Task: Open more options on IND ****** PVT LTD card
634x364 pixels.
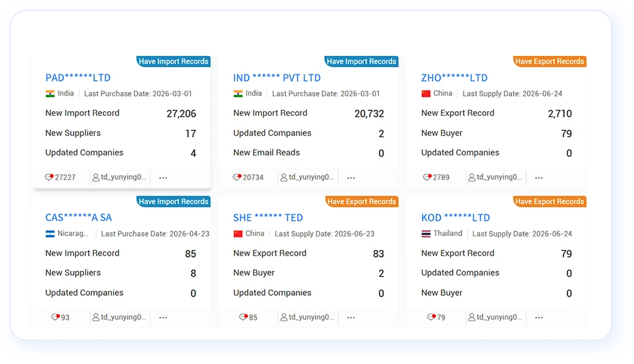Action: [351, 177]
